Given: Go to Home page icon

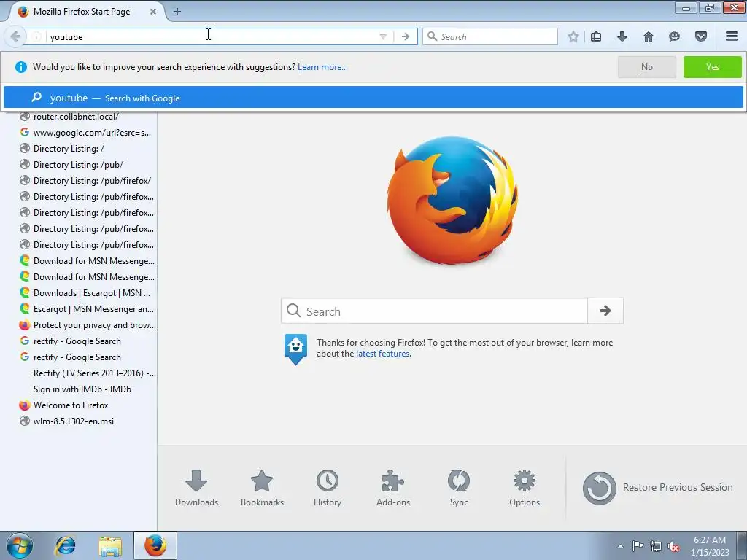Looking at the screenshot, I should (648, 36).
